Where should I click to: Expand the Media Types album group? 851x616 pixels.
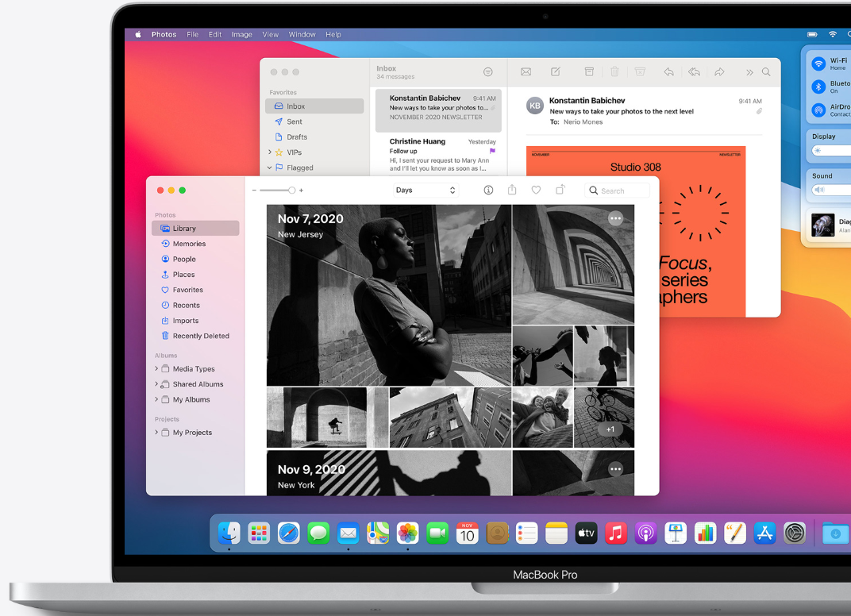156,369
